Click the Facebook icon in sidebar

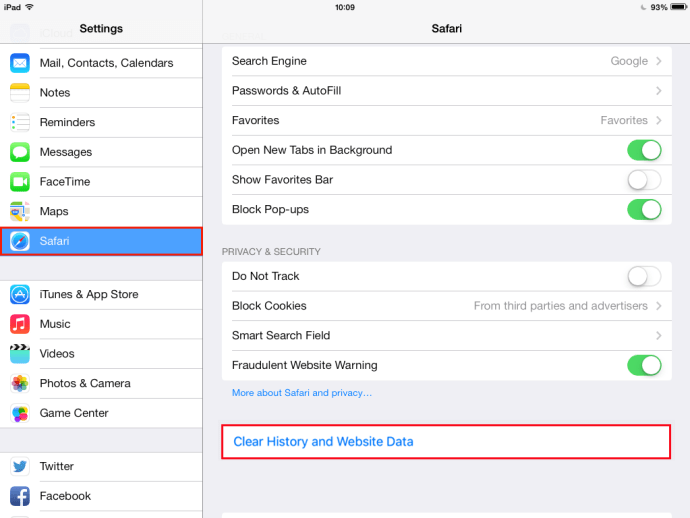pyautogui.click(x=20, y=496)
